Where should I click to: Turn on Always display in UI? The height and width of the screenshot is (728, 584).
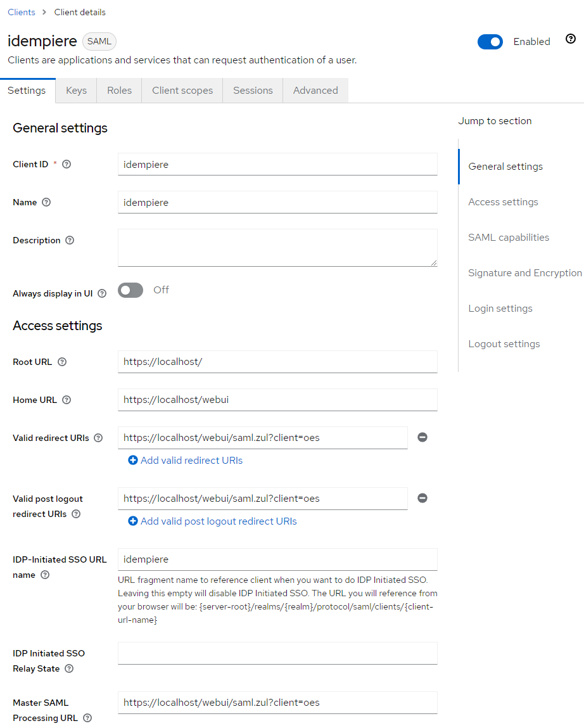[130, 290]
